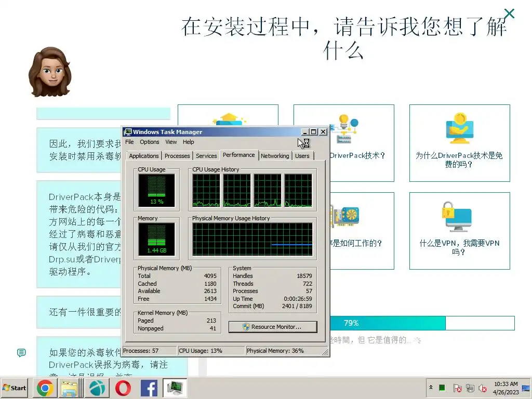Click the Task Manager resize grip
This screenshot has height=399, width=532.
point(325,352)
